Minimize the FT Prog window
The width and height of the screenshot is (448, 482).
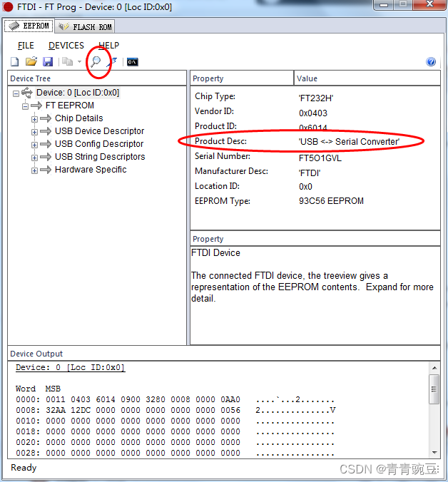point(383,4)
